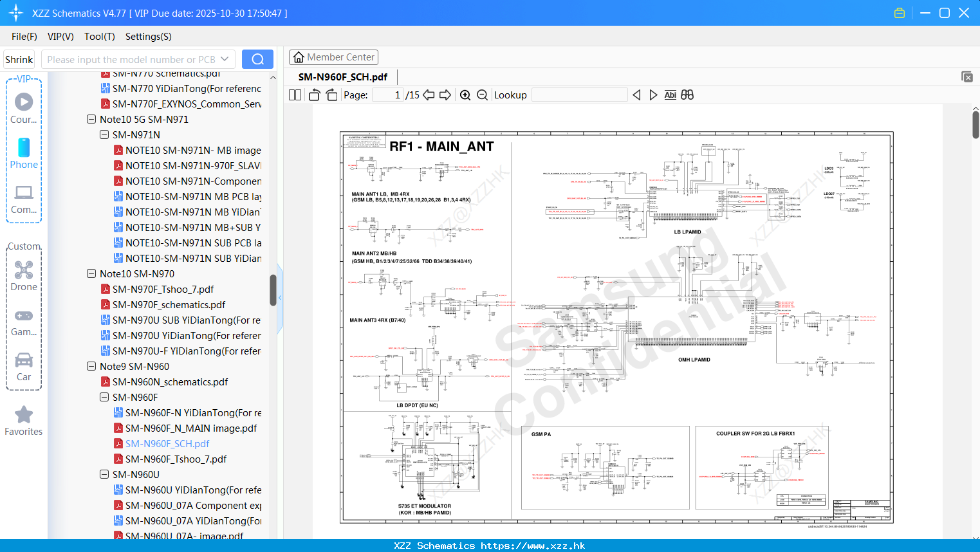980x552 pixels.
Task: Open Favorites star icon
Action: click(24, 421)
